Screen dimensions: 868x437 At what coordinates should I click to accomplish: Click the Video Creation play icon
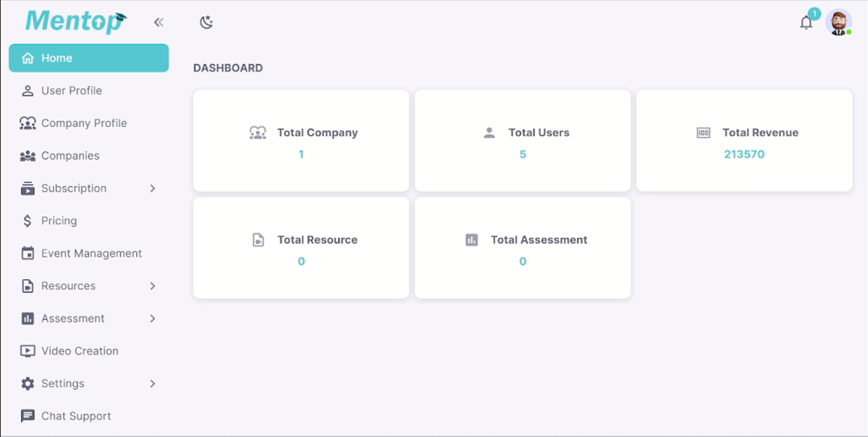[28, 351]
